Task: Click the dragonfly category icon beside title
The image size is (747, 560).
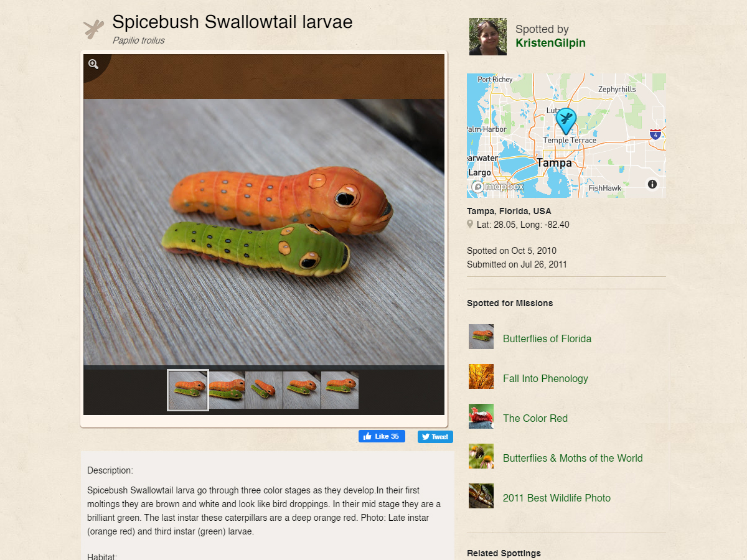Action: [94, 29]
